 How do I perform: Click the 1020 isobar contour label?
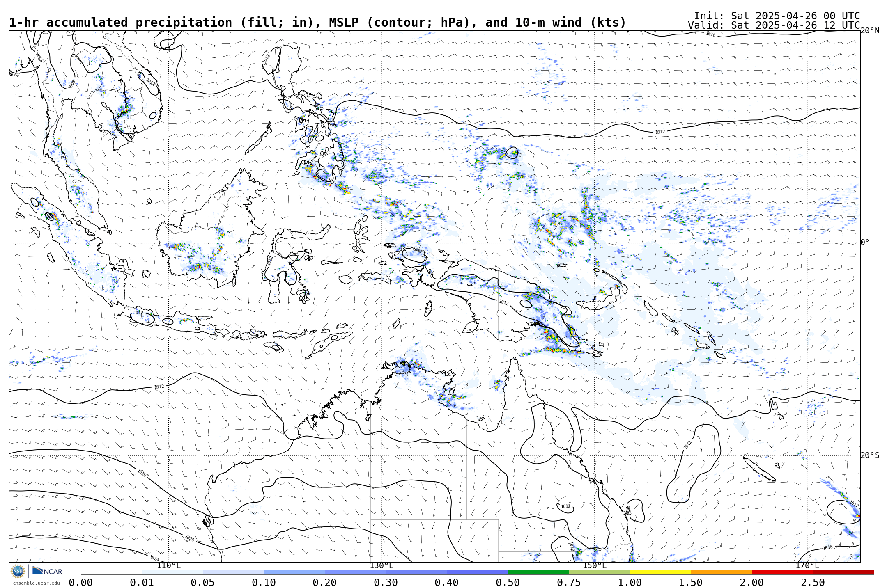tap(189, 538)
